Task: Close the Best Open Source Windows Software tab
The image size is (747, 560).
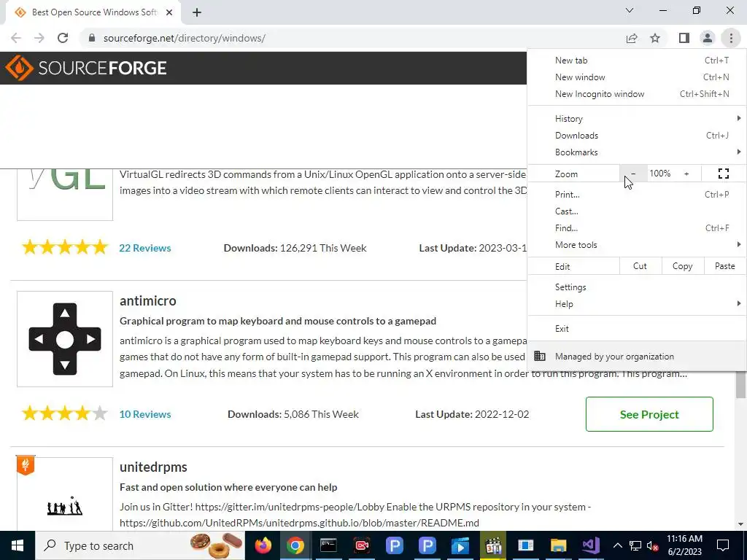Action: [169, 12]
